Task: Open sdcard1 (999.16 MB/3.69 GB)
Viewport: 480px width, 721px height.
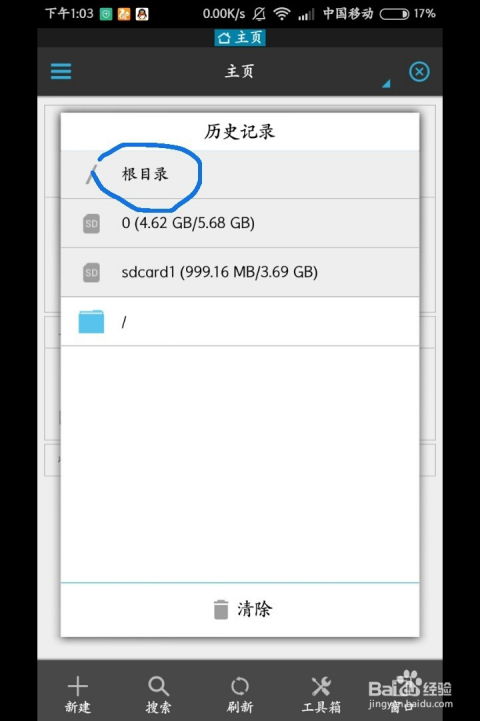Action: (240, 272)
